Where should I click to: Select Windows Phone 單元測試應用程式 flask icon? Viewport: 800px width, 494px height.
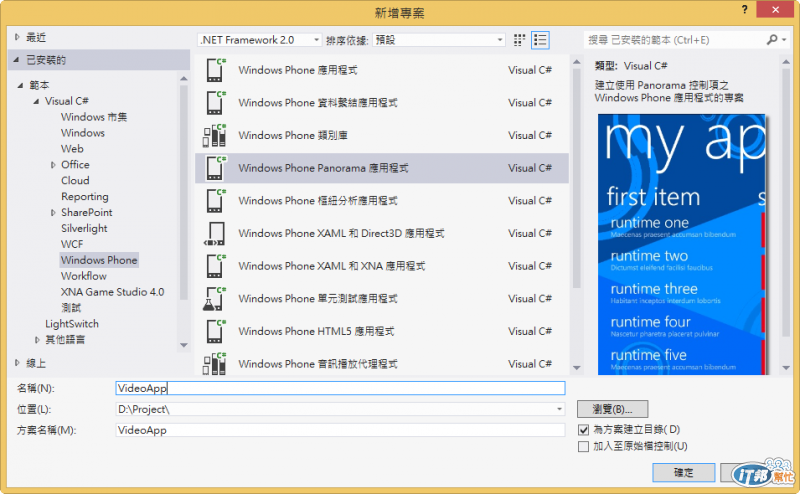[214, 299]
